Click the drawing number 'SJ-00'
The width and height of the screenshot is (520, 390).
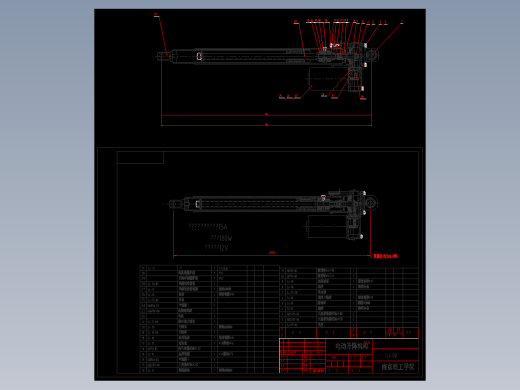click(391, 356)
